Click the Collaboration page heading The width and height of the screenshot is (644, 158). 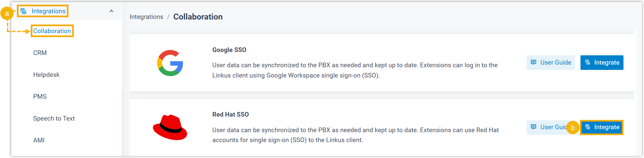click(198, 17)
